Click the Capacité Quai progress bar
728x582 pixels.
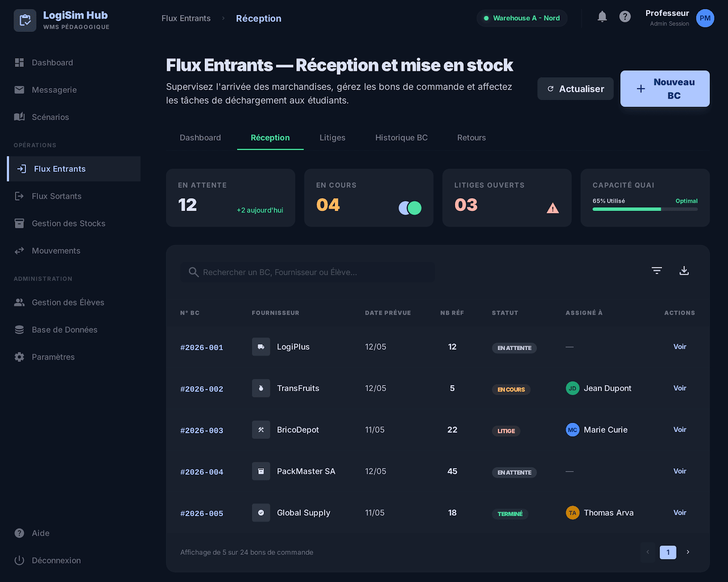click(x=645, y=209)
